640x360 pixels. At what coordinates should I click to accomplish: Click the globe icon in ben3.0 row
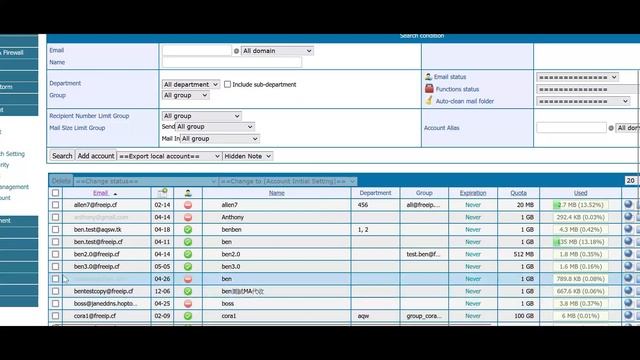coord(628,266)
